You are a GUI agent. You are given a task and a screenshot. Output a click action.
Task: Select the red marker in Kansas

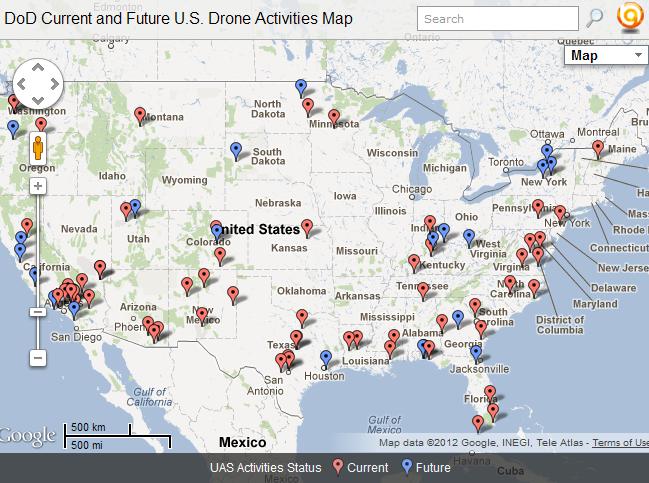click(307, 228)
